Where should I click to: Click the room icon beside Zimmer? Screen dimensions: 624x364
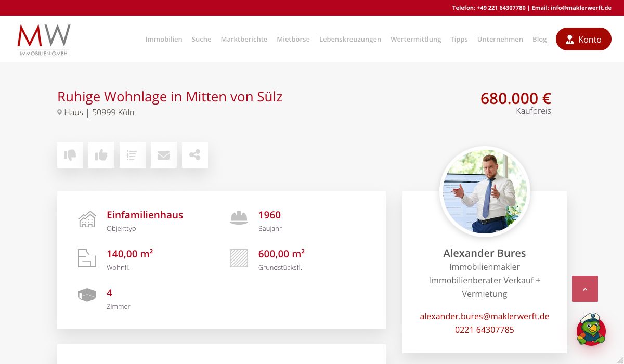[x=87, y=295]
